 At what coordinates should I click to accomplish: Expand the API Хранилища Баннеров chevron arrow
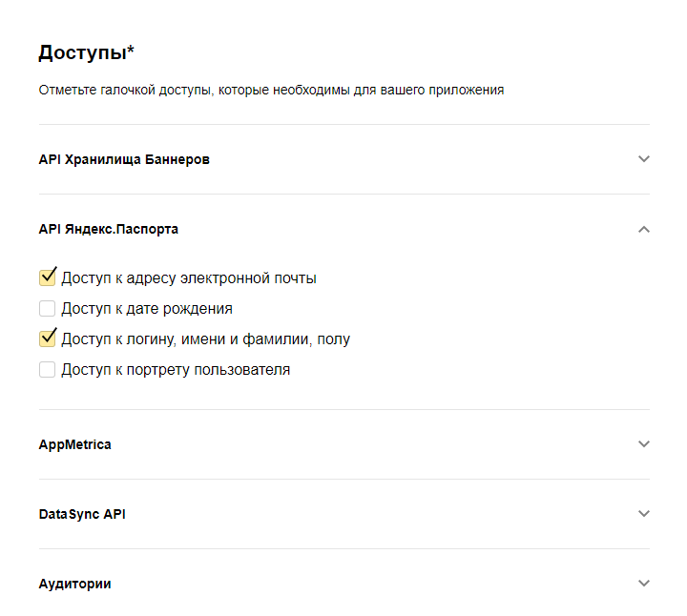[x=644, y=159]
